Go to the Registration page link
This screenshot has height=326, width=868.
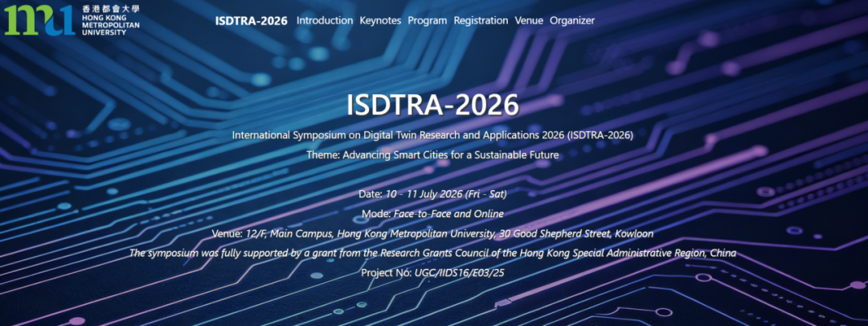pyautogui.click(x=481, y=20)
